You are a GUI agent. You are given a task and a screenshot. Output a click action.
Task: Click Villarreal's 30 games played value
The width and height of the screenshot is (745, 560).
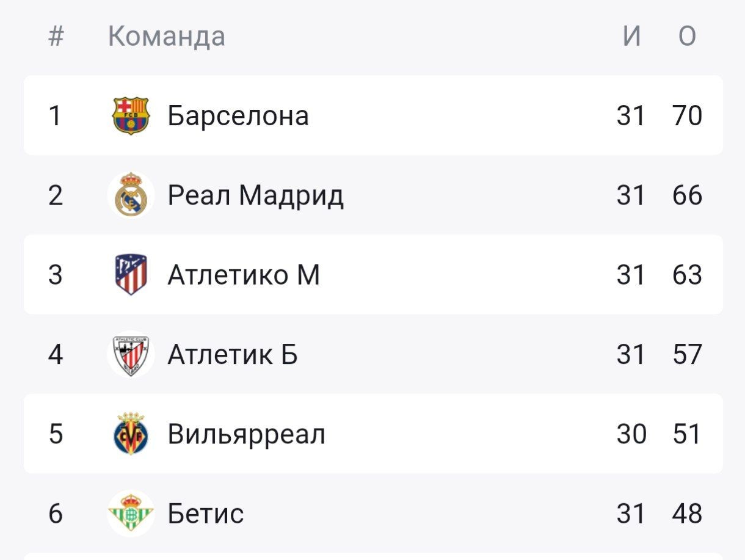[631, 434]
